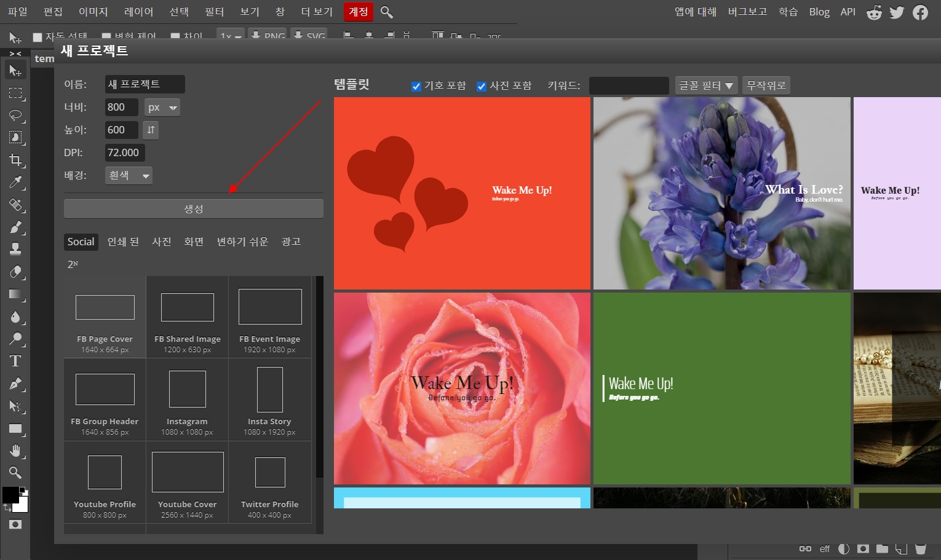This screenshot has height=560, width=941.
Task: Switch to the 인쇄 된 preset tab
Action: [123, 242]
